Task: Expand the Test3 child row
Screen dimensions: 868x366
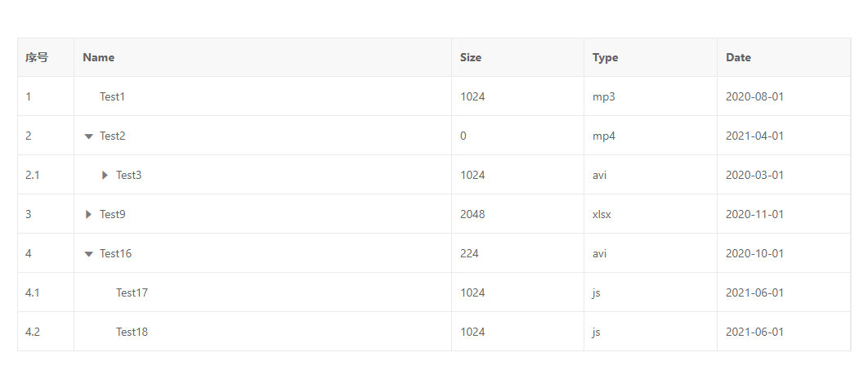Action: coord(105,175)
